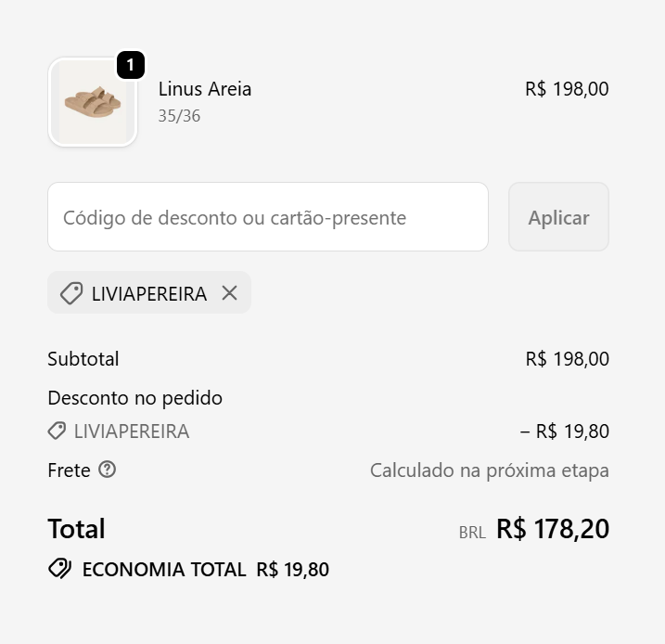The image size is (665, 644).
Task: Click the Calculado na próxima etapa text
Action: [489, 470]
